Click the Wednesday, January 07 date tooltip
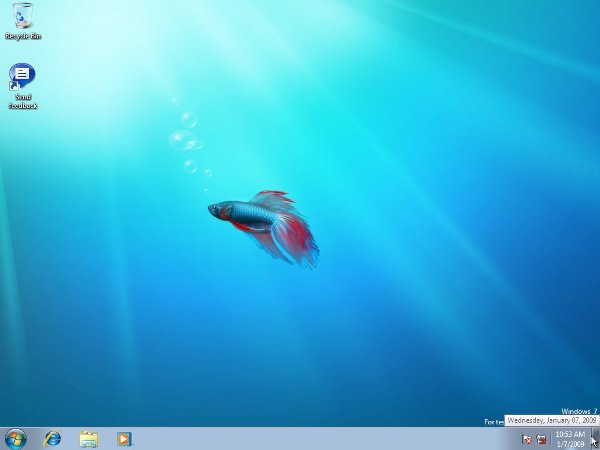Viewport: 600px width, 450px height. 551,421
